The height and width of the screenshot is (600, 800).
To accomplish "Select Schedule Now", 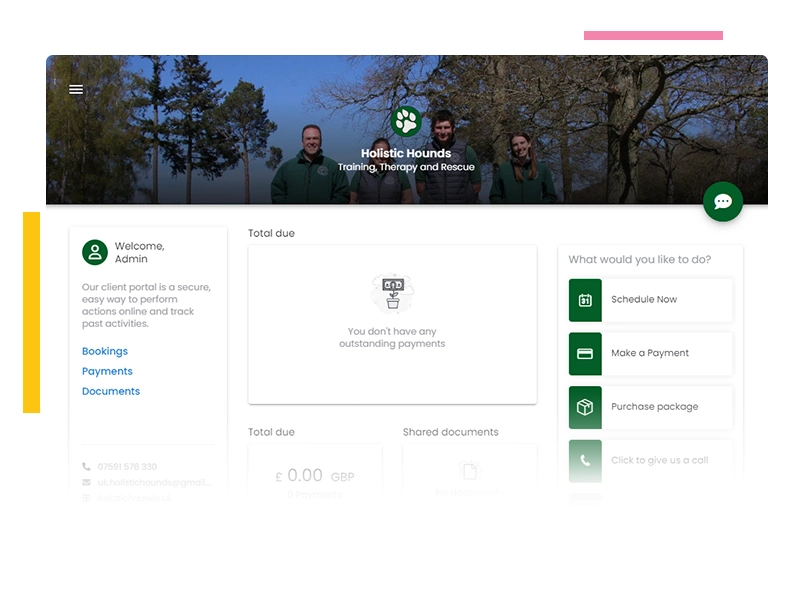I will [651, 300].
